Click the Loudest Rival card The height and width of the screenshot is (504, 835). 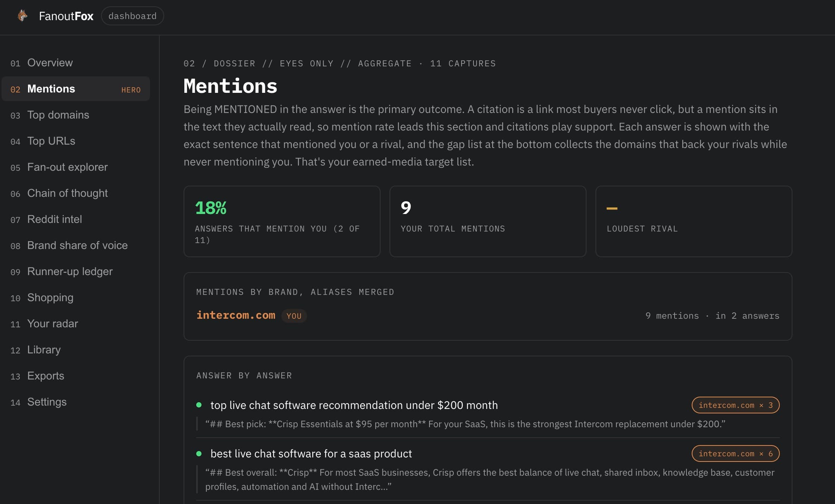coord(694,221)
